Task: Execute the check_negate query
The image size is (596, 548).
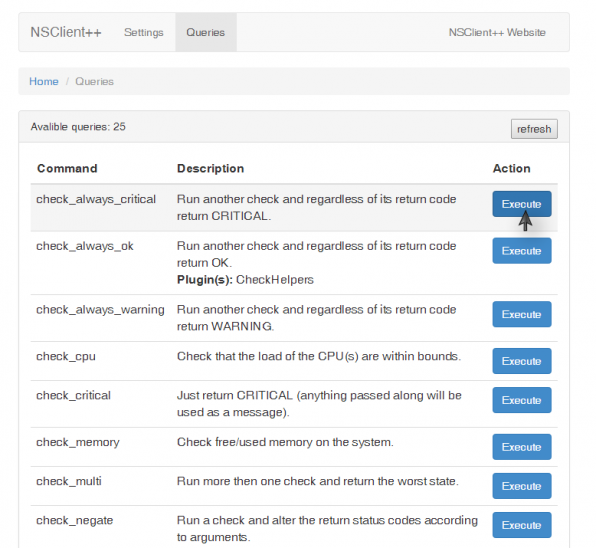Action: (522, 525)
